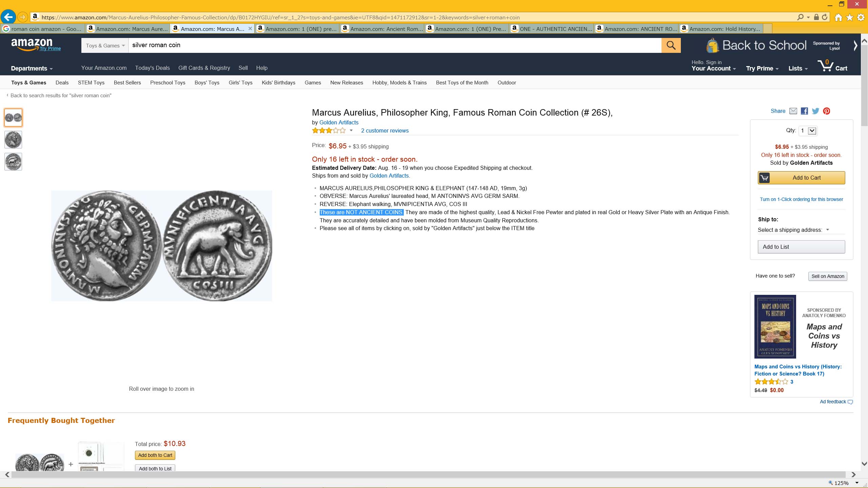Click the horizontal scrollbar right arrow

click(853, 475)
